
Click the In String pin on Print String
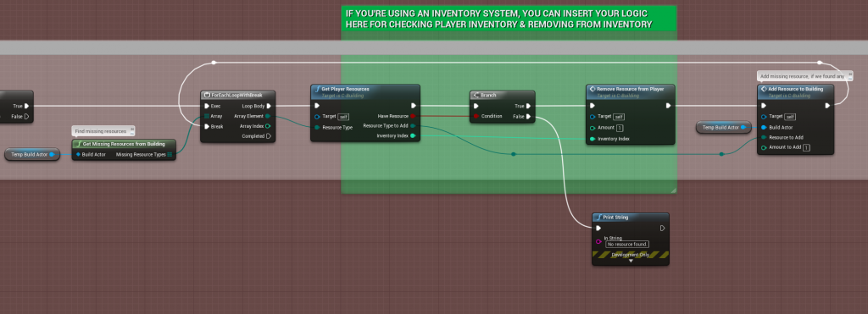pos(598,241)
